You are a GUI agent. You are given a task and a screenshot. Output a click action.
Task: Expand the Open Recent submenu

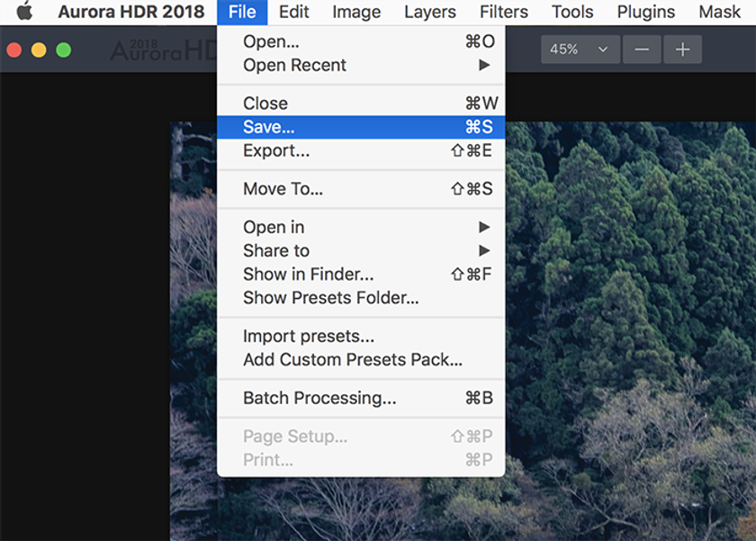tap(361, 65)
